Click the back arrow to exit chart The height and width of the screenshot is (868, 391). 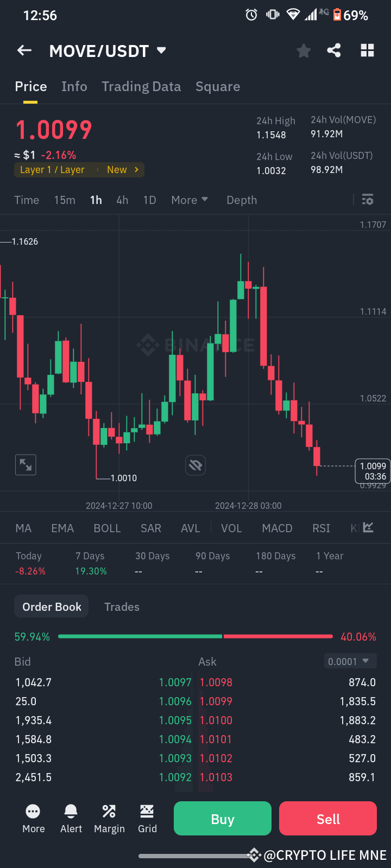coord(24,50)
